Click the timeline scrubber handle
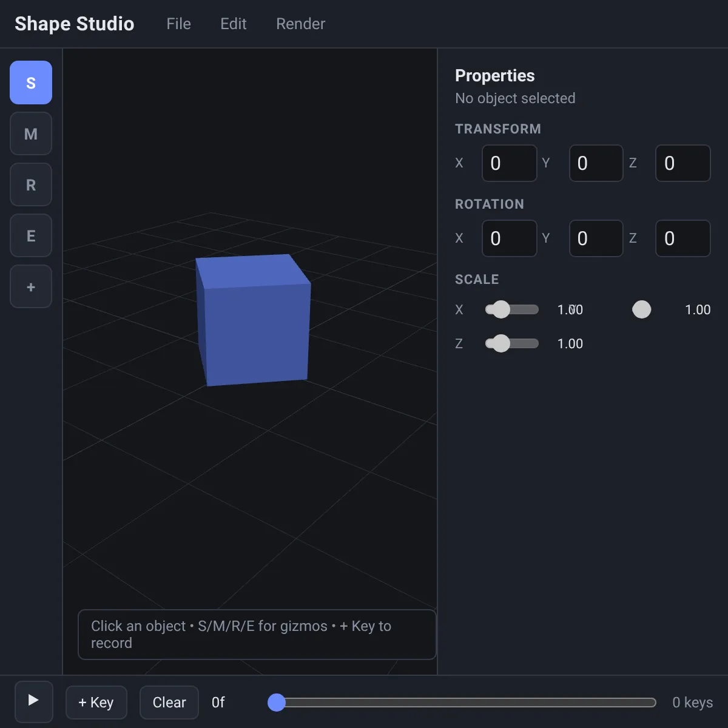Screen dimensions: 728x728 pos(277,703)
